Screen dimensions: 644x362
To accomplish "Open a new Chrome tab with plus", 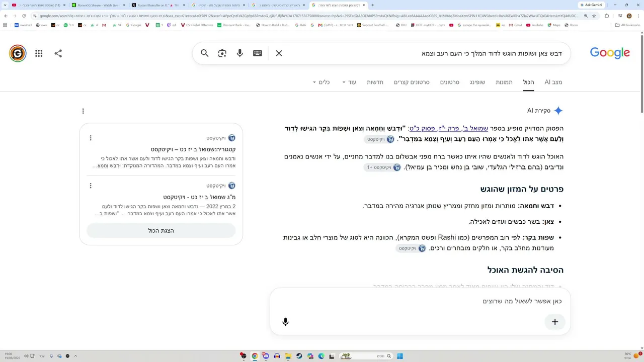I will 373,5.
